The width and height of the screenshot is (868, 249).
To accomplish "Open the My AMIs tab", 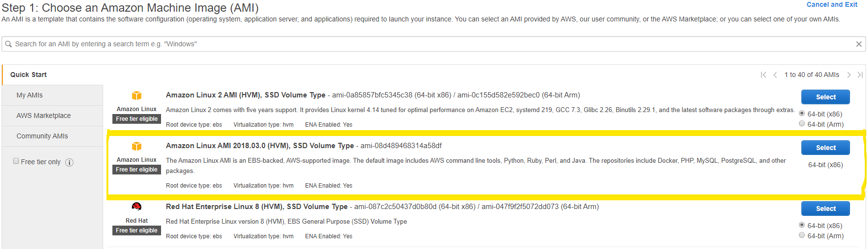I will coord(30,95).
